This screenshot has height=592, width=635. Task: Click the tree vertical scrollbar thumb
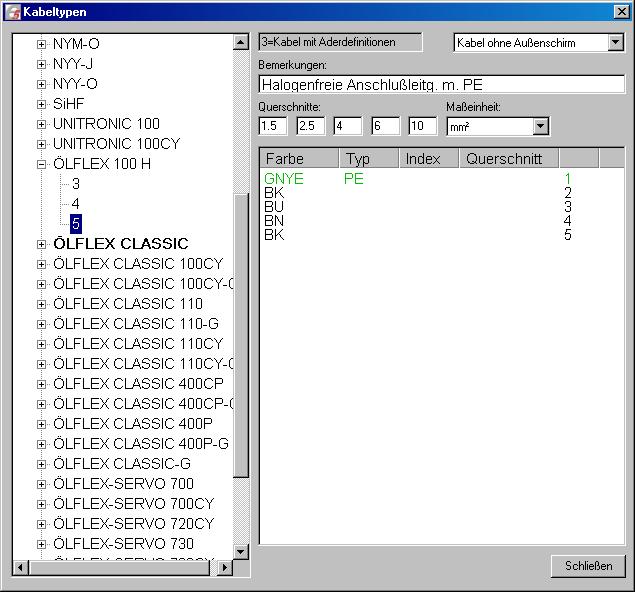tap(241, 335)
